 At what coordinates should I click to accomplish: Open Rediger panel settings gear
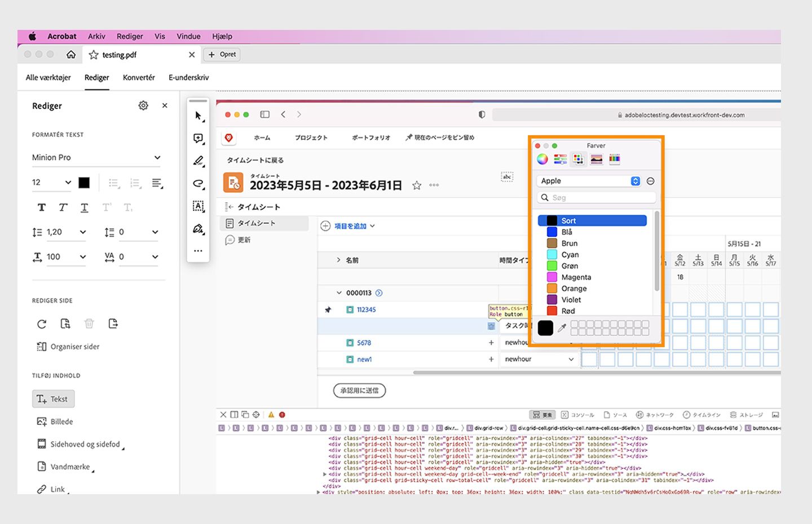pos(143,105)
